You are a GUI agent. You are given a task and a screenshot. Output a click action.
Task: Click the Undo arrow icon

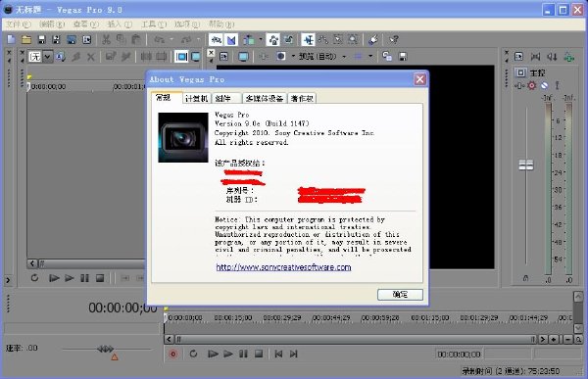(x=160, y=39)
